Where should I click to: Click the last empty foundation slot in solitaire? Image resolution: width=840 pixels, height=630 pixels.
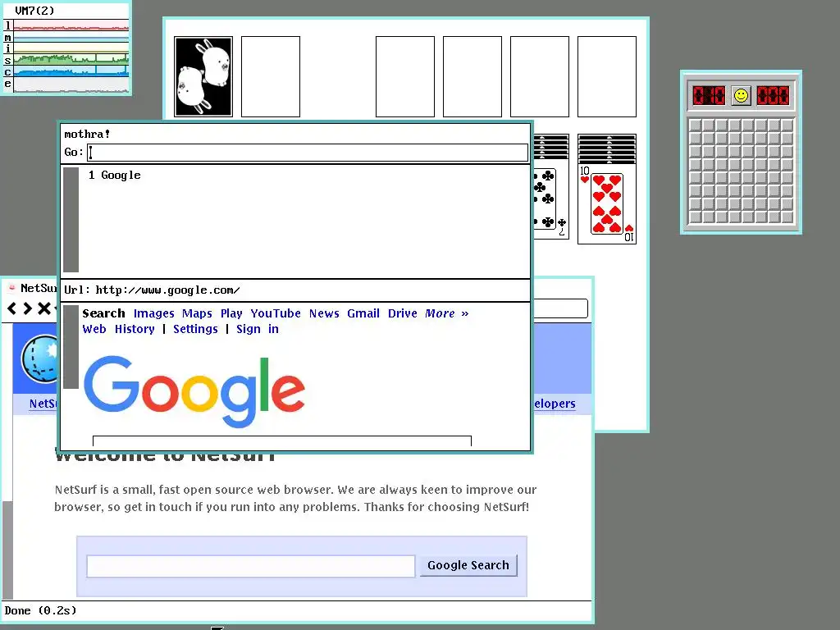(x=607, y=76)
